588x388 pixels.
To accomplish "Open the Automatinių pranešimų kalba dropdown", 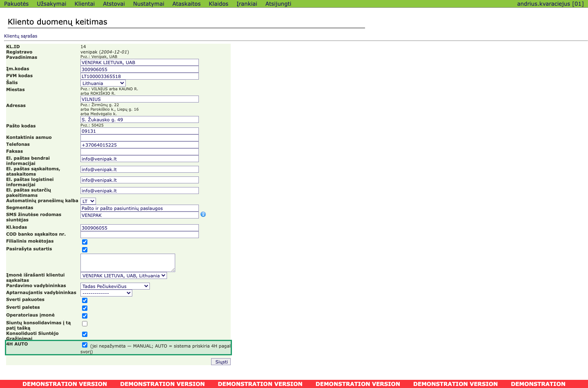I will pos(88,201).
